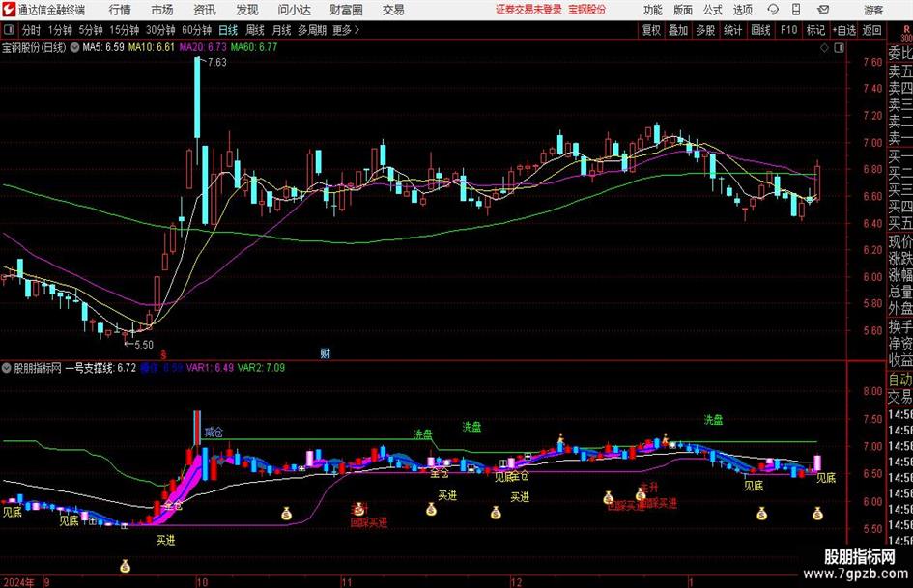Click the red $ marker below chart
913x588 pixels.
163,354
